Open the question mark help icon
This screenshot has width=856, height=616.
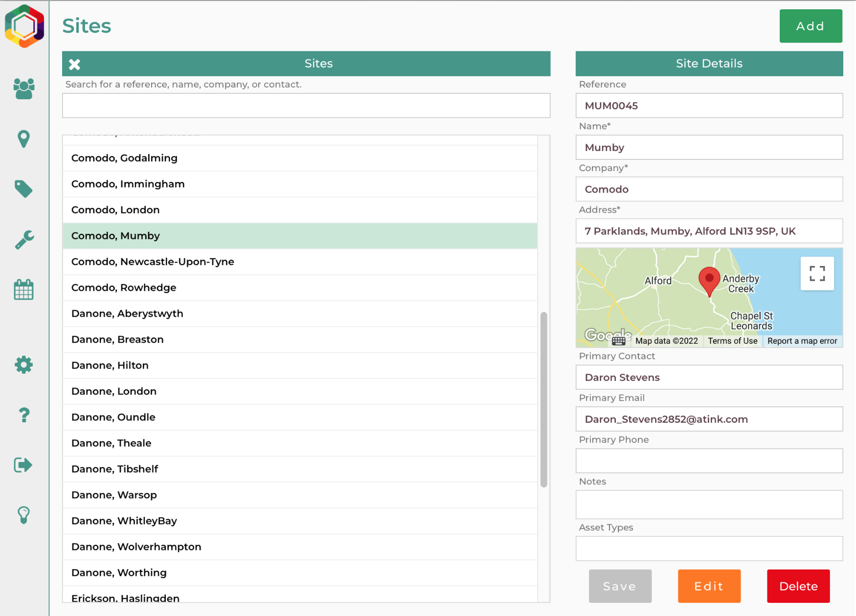24,415
